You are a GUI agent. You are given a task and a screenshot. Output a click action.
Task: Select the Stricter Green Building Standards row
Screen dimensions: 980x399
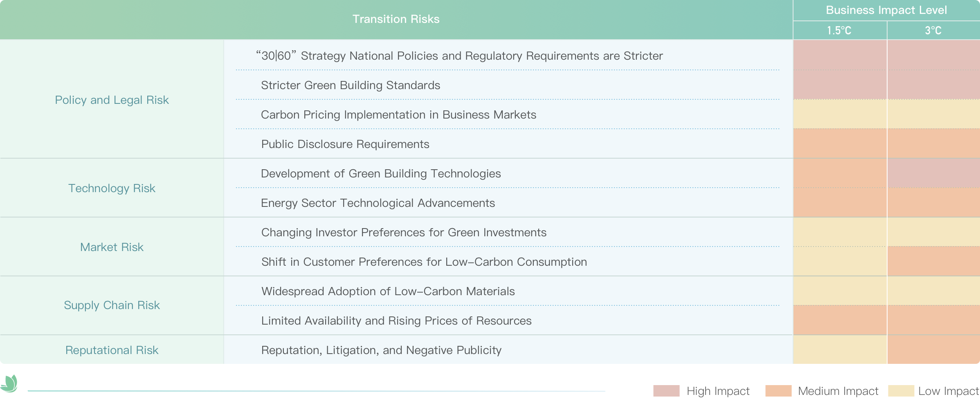tap(351, 85)
